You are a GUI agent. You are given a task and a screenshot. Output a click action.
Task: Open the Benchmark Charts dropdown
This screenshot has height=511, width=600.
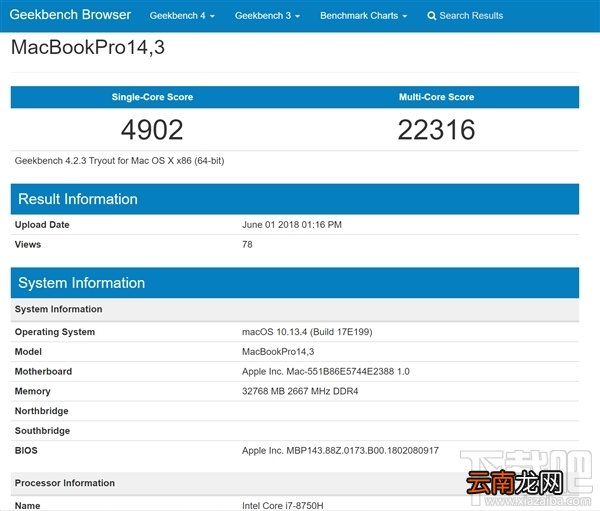click(x=364, y=16)
